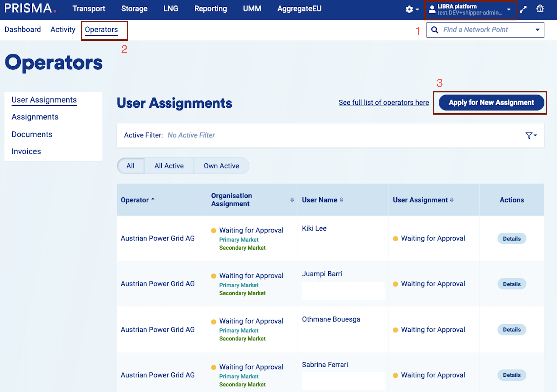This screenshot has width=557, height=392.
Task: Sort by User Name column arrows
Action: tap(341, 200)
